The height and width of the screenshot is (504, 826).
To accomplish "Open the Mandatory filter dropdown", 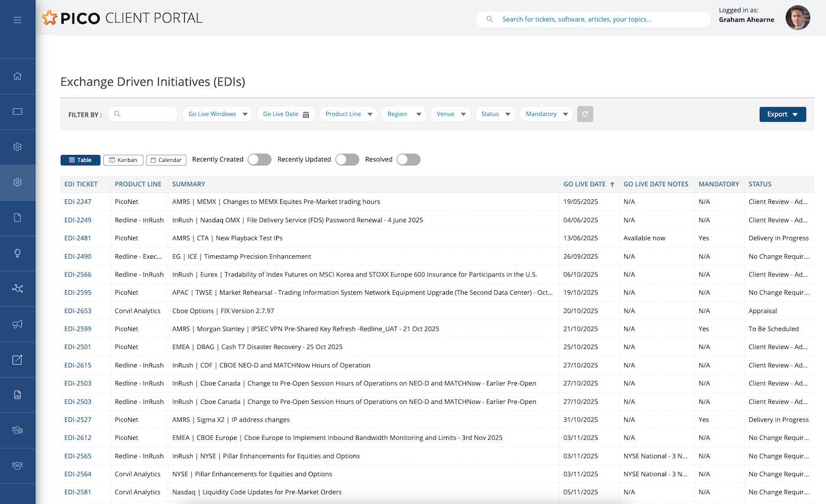I will click(x=546, y=114).
